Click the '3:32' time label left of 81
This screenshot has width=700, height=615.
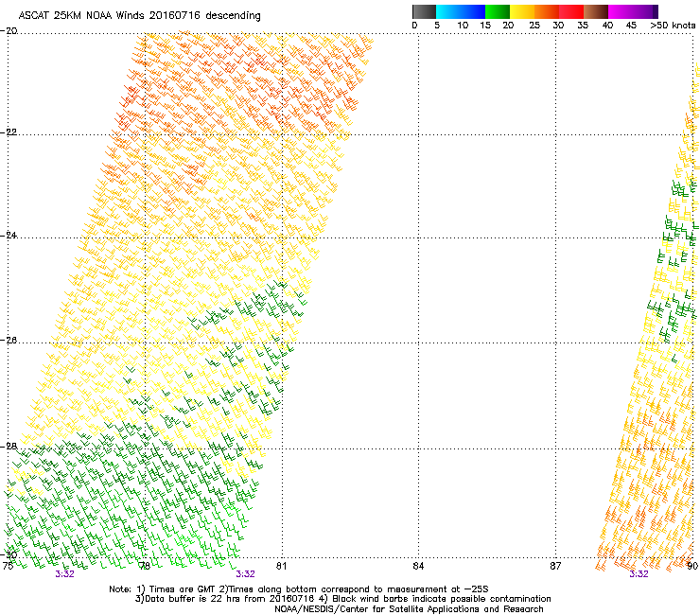point(246,574)
